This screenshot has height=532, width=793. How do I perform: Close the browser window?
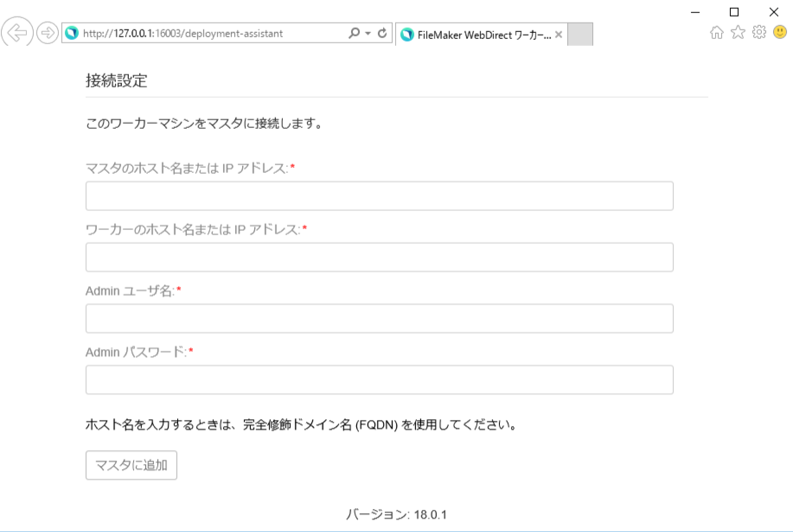tap(774, 12)
